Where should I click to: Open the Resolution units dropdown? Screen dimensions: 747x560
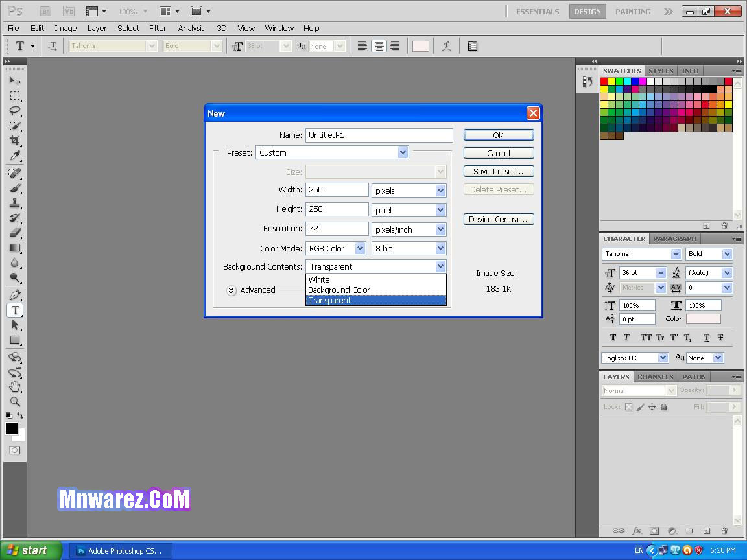[409, 229]
